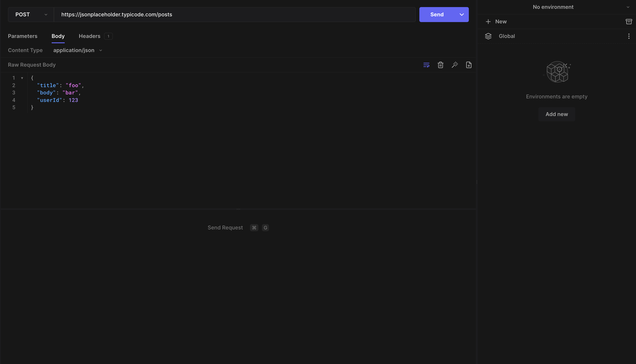Send the POST request
The image size is (636, 364).
tap(436, 15)
